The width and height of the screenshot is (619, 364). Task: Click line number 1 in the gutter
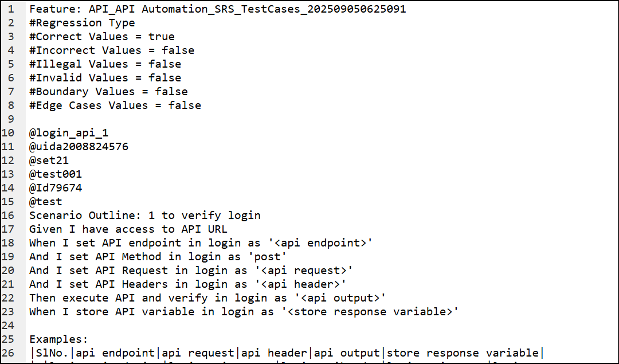coord(11,9)
